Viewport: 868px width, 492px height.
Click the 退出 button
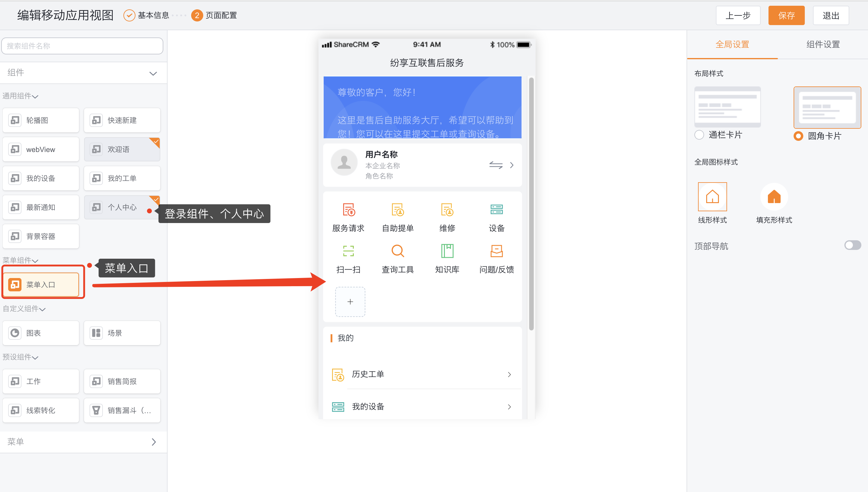831,15
